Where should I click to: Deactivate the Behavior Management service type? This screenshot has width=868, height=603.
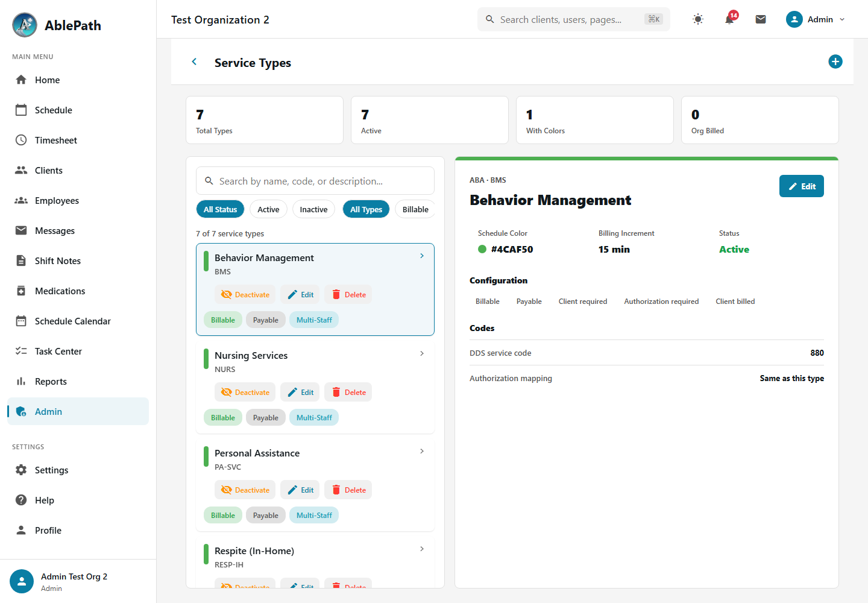tap(245, 294)
